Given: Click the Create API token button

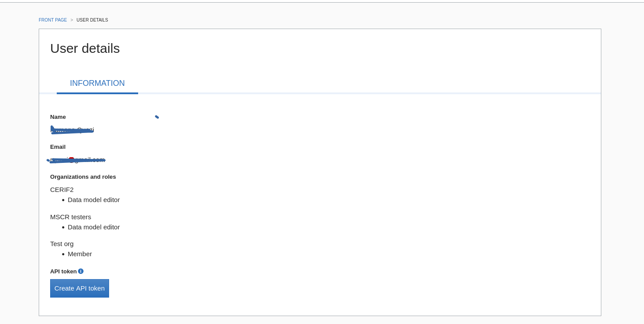Looking at the screenshot, I should pyautogui.click(x=80, y=288).
